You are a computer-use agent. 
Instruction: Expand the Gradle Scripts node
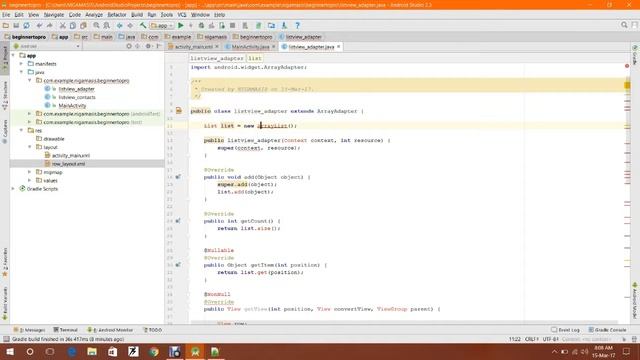(13, 189)
